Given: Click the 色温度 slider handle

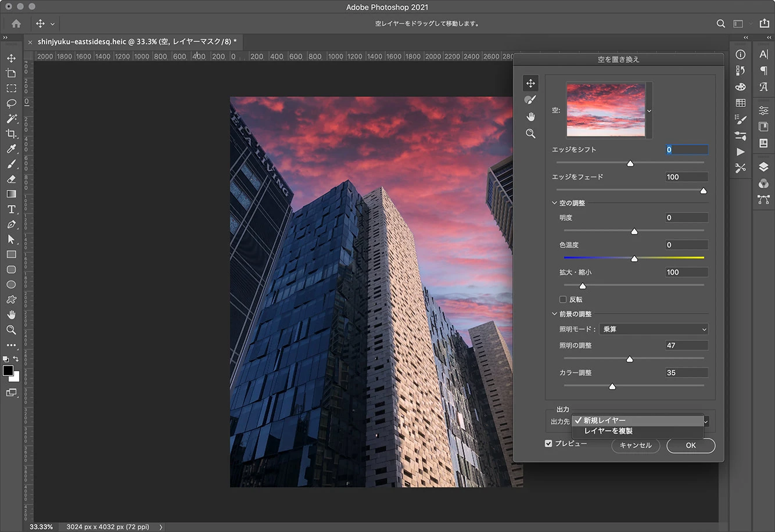Looking at the screenshot, I should point(634,258).
